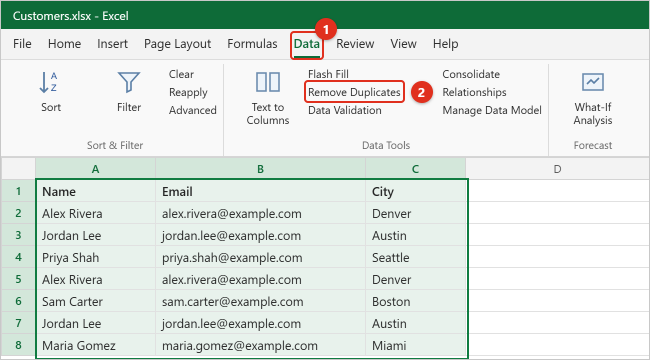Select the Sam Carter cell
650x360 pixels.
(x=96, y=301)
